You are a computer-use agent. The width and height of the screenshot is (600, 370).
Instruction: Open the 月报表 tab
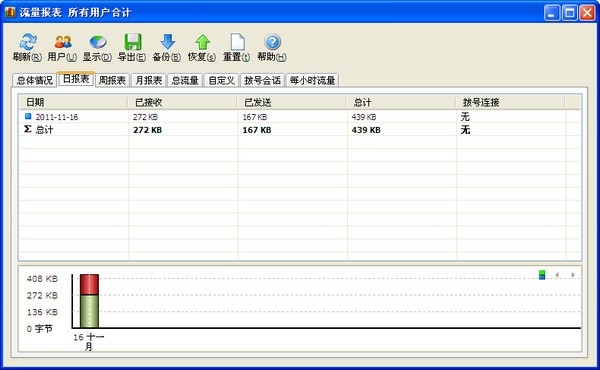[149, 80]
